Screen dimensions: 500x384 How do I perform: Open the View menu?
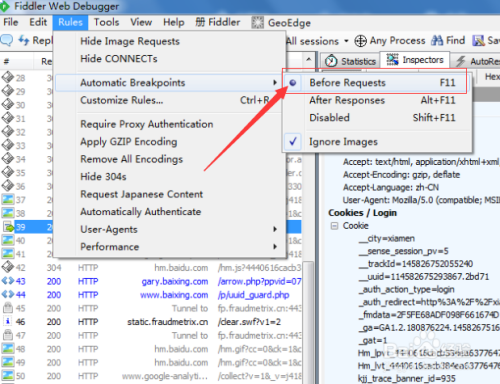[141, 22]
